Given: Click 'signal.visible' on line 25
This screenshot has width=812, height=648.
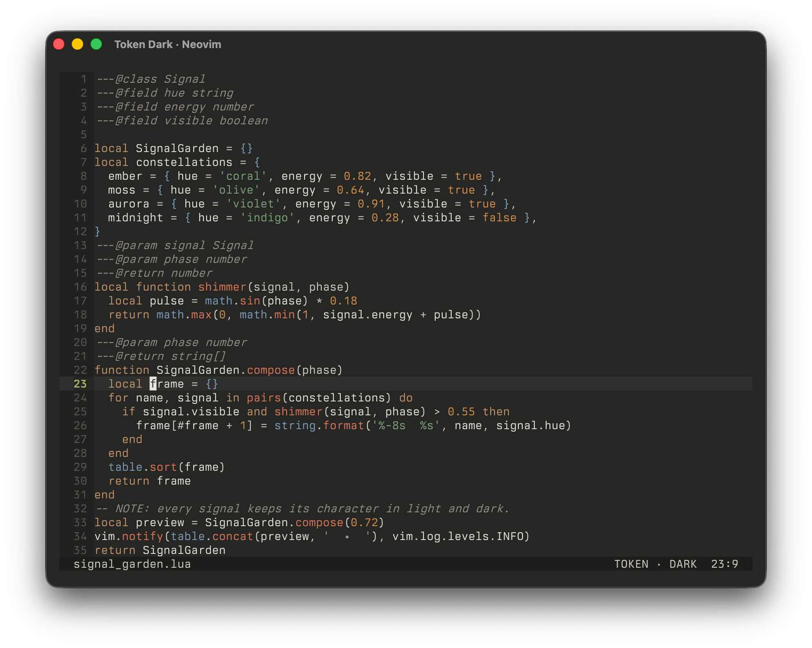Looking at the screenshot, I should click(x=191, y=412).
